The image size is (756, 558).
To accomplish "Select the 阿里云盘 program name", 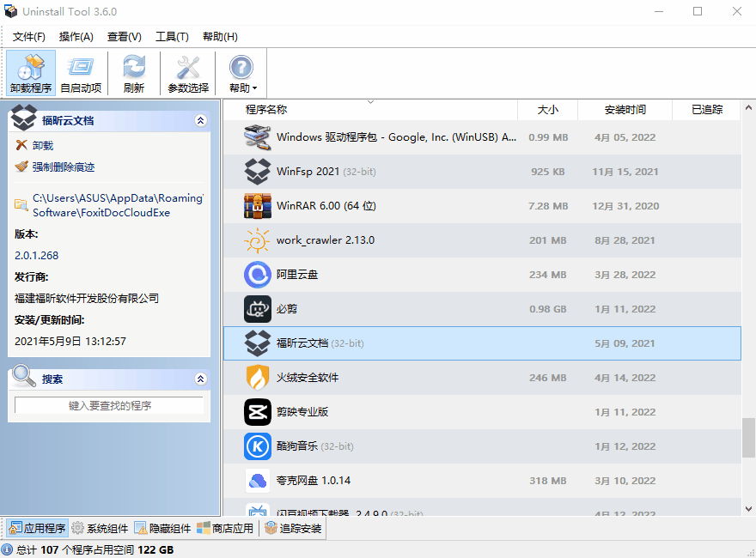I will pyautogui.click(x=297, y=275).
